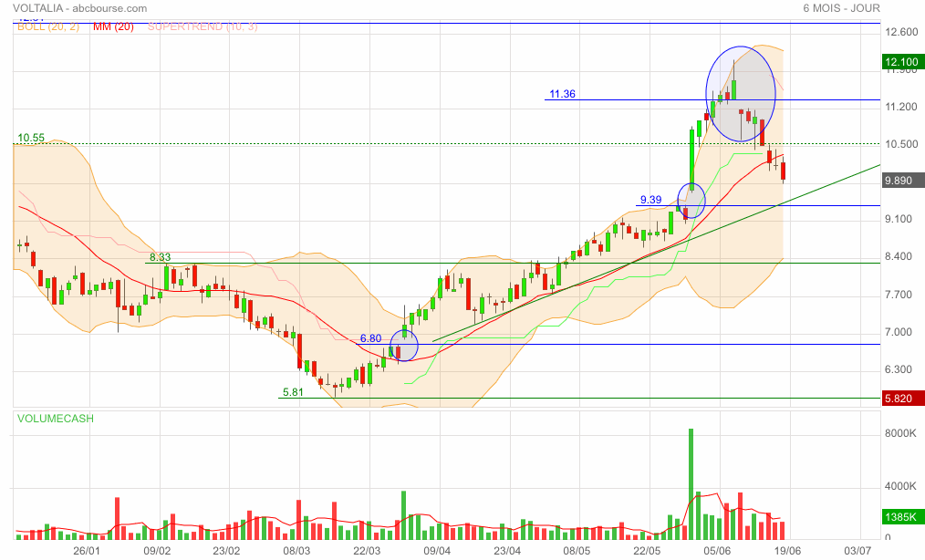The height and width of the screenshot is (560, 925).
Task: Click the red 5.820 price badge
Action: pos(902,399)
